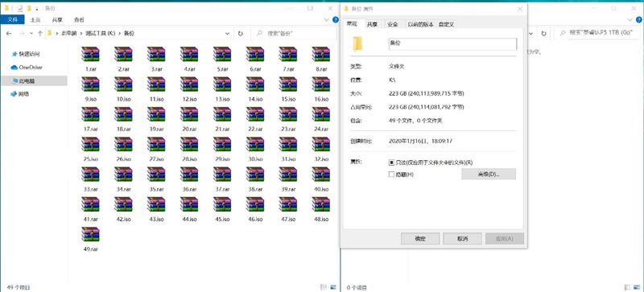
Task: Select the 41.rar archive icon
Action: 90,204
